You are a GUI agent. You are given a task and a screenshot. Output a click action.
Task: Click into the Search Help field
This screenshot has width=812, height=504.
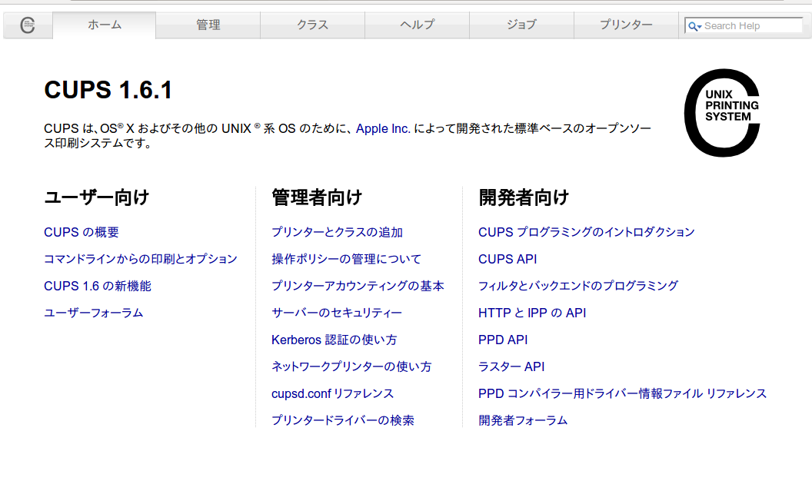[751, 26]
